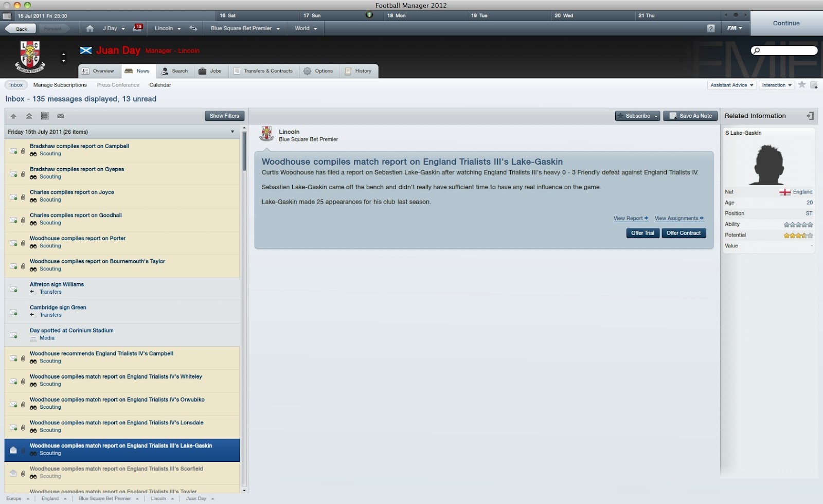The height and width of the screenshot is (504, 823).
Task: Click the Offer Contract button
Action: click(684, 233)
